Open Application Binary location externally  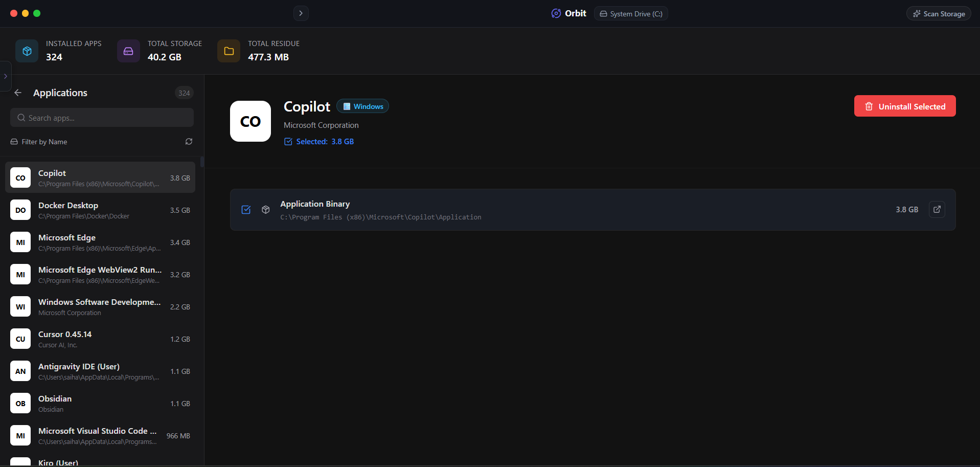tap(937, 209)
